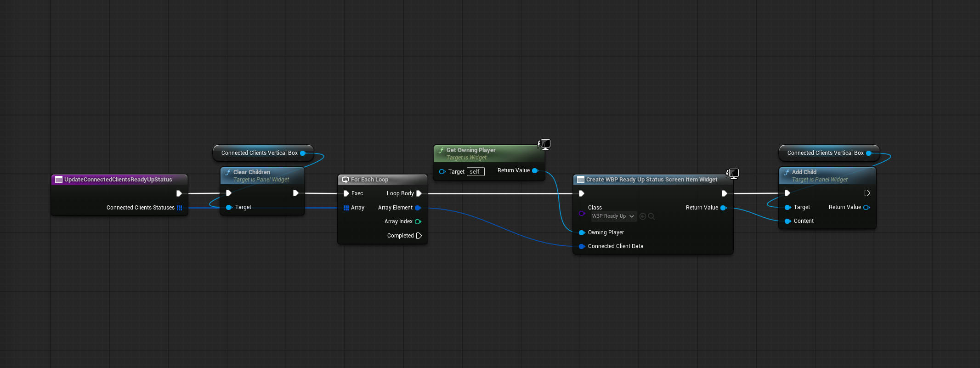The width and height of the screenshot is (980, 368).
Task: Click the Connected Client Data input pin
Action: pos(582,246)
